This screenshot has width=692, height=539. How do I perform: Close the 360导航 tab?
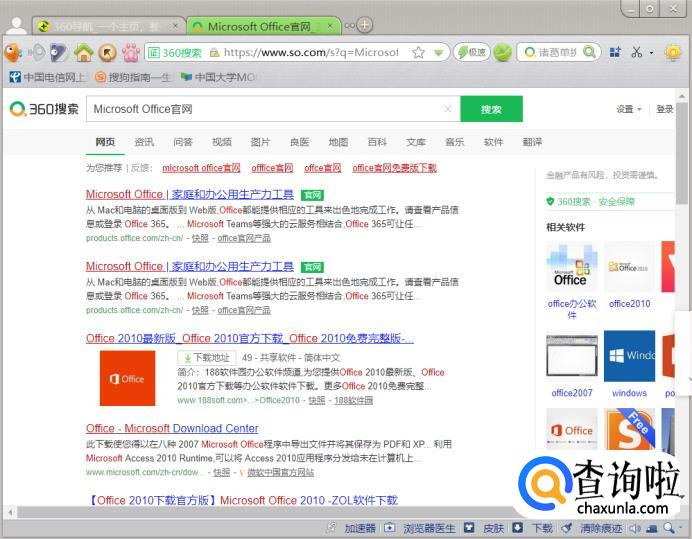point(175,26)
